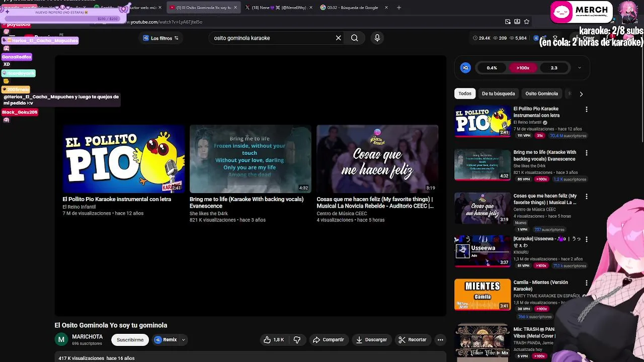Click the 5,984 views counter in header
The width and height of the screenshot is (644, 362).
(518, 38)
